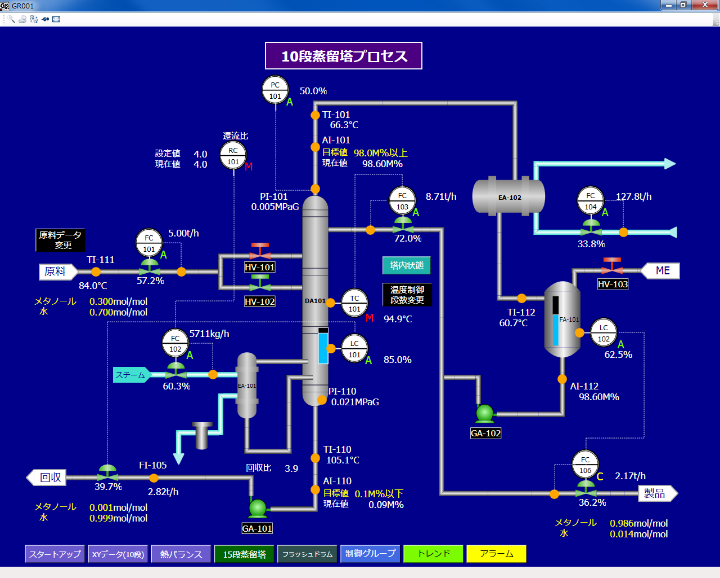Viewport: 720px width, 578px height.
Task: Select the GA-102 reflux pump
Action: 485,413
